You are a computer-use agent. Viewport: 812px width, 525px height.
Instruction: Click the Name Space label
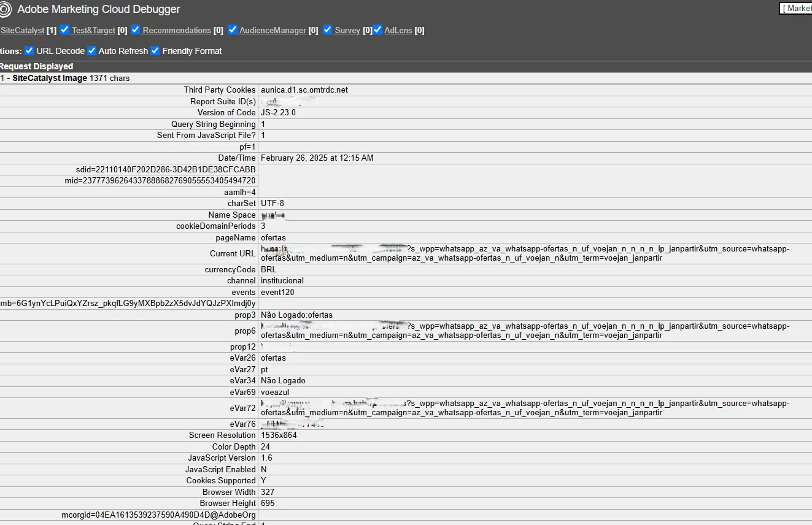coord(232,215)
